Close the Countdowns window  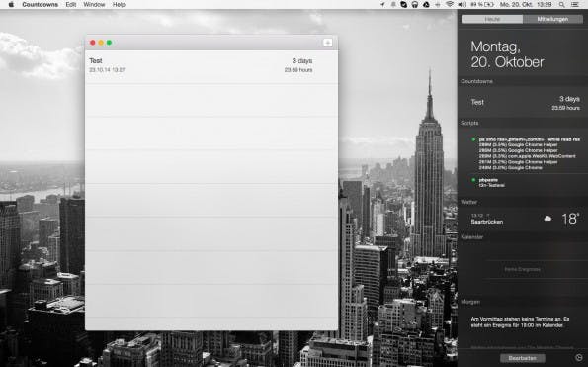pos(93,43)
